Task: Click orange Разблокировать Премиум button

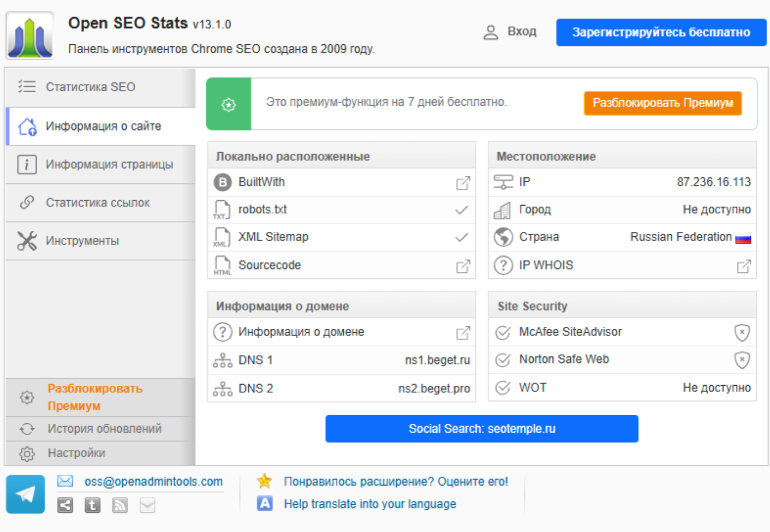Action: coord(662,103)
